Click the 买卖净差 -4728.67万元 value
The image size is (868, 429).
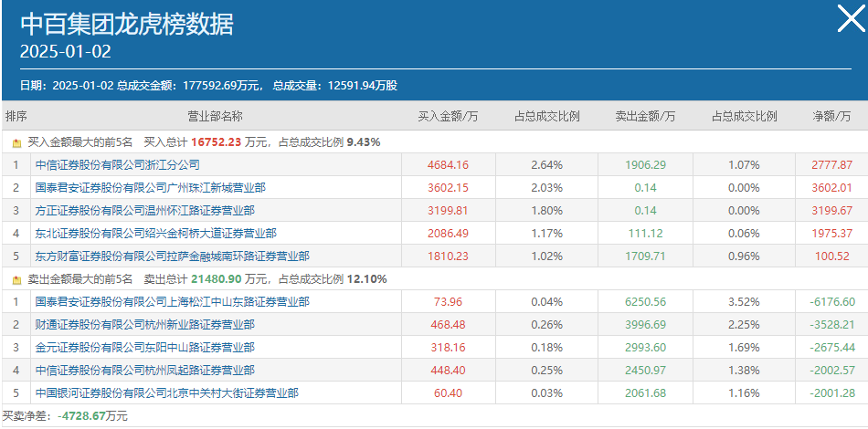point(92,415)
